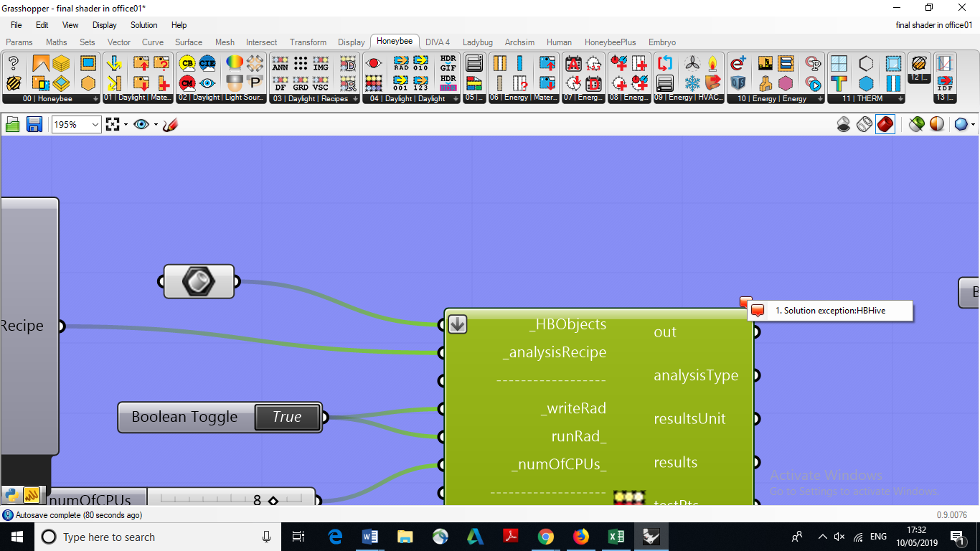This screenshot has width=980, height=551.
Task: Activate the sketch pen tool in the canvas toolbar
Action: point(170,125)
